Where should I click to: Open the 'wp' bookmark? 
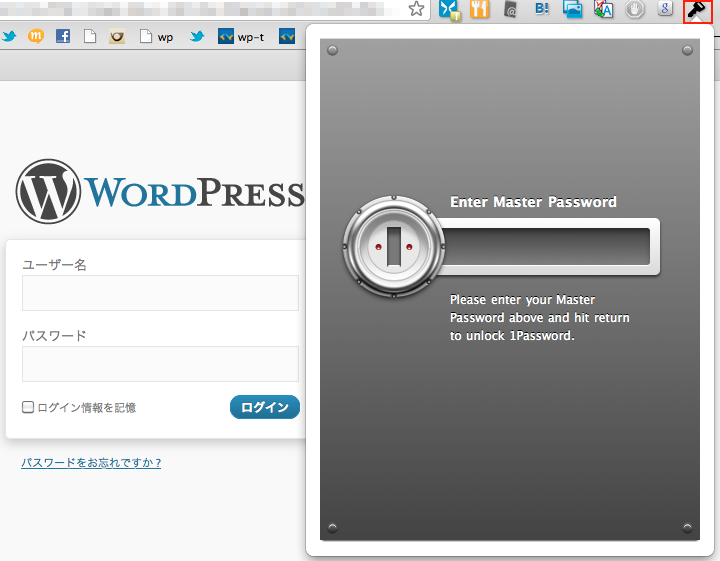[157, 36]
